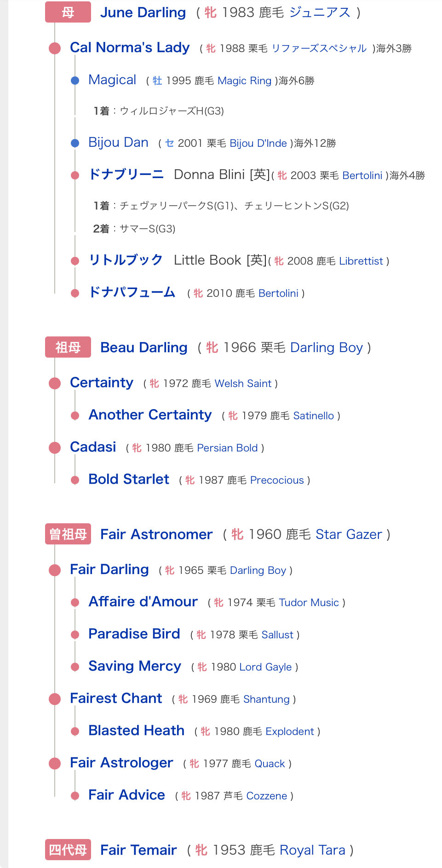Open Another Certainty link

pos(150,415)
